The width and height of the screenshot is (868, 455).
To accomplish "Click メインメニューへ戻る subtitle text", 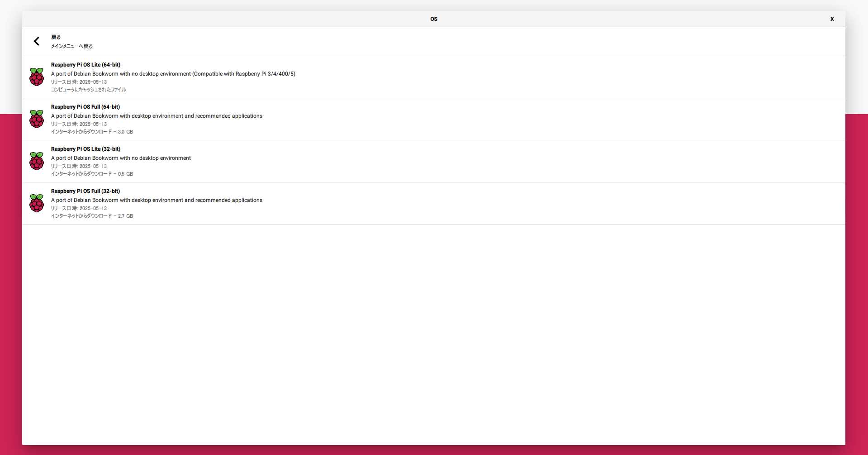I will [72, 46].
